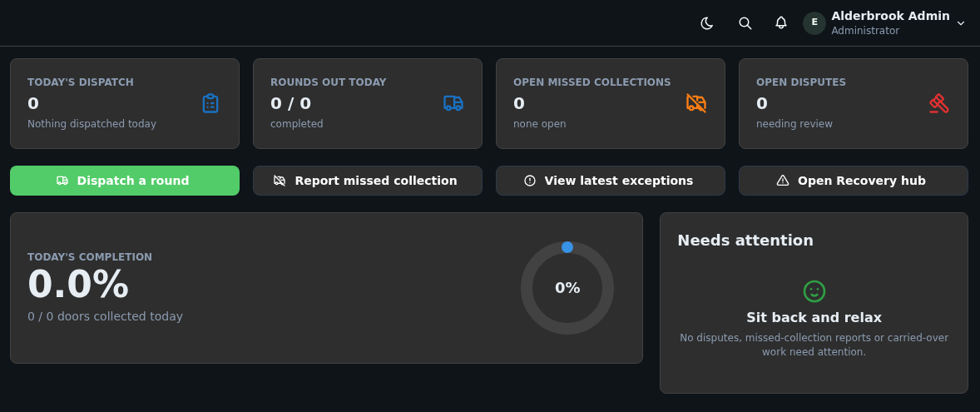Open View latest exceptions
This screenshot has height=412, width=980.
point(610,181)
